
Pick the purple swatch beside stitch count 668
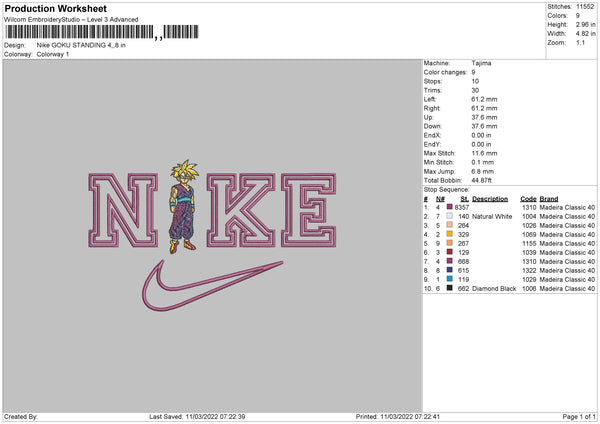click(x=450, y=261)
